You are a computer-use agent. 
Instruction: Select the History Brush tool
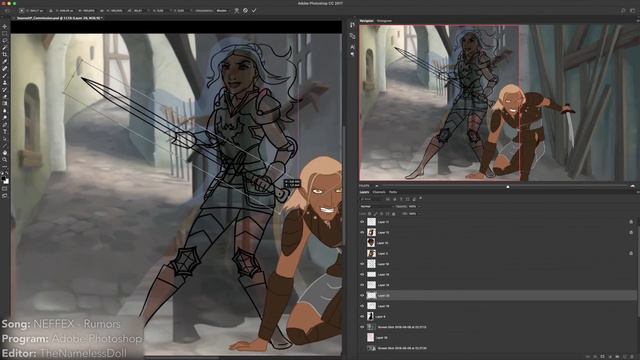4,89
